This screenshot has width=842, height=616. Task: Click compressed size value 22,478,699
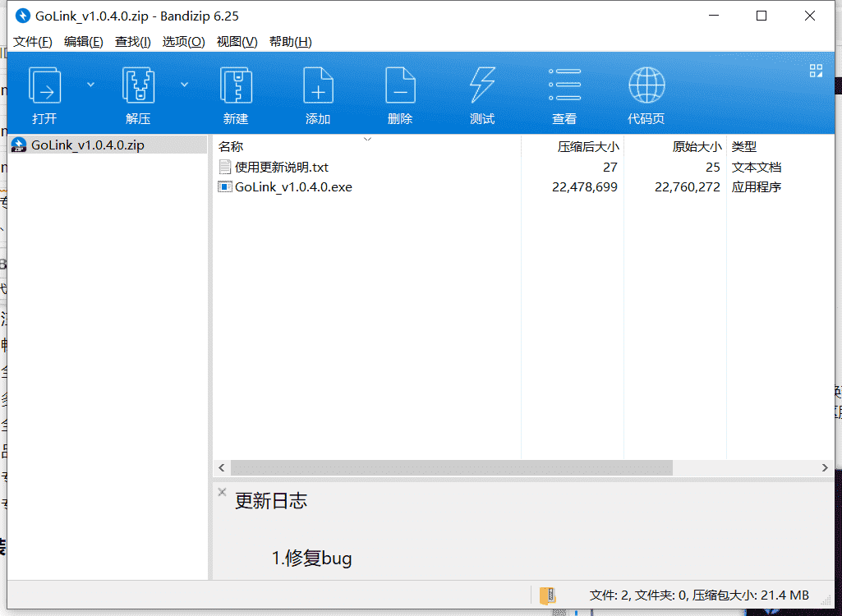[585, 187]
